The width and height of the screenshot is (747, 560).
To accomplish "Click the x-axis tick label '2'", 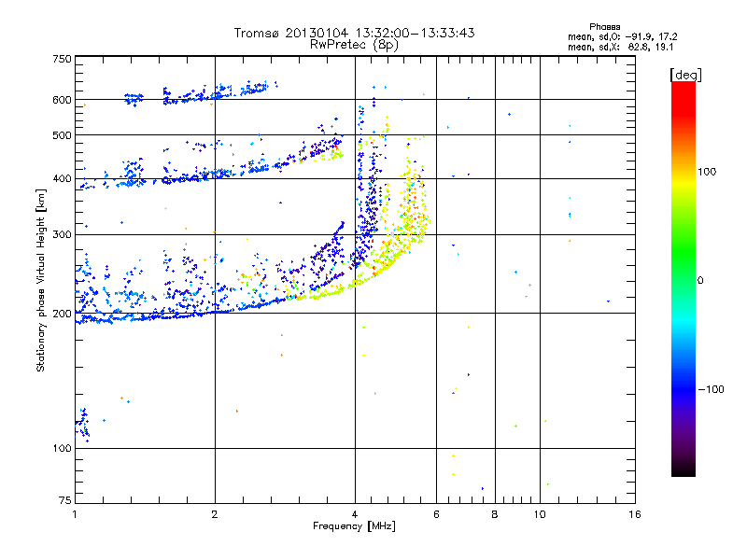I will point(215,514).
